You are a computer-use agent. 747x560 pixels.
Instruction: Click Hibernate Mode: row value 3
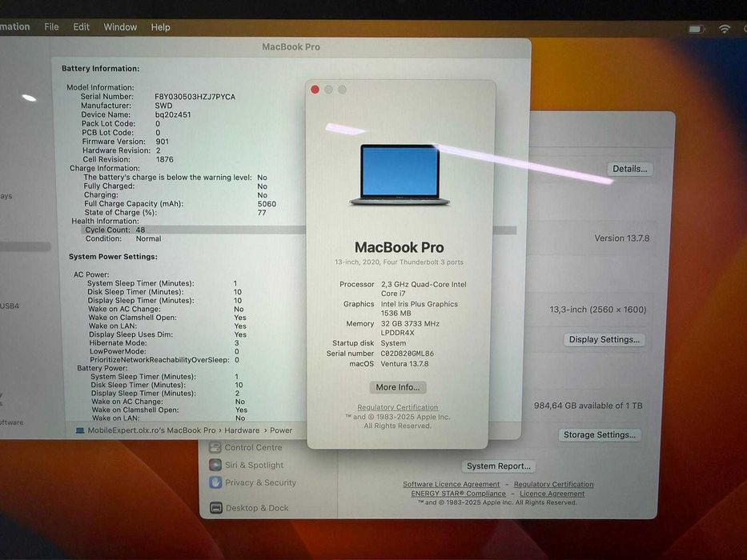(237, 343)
